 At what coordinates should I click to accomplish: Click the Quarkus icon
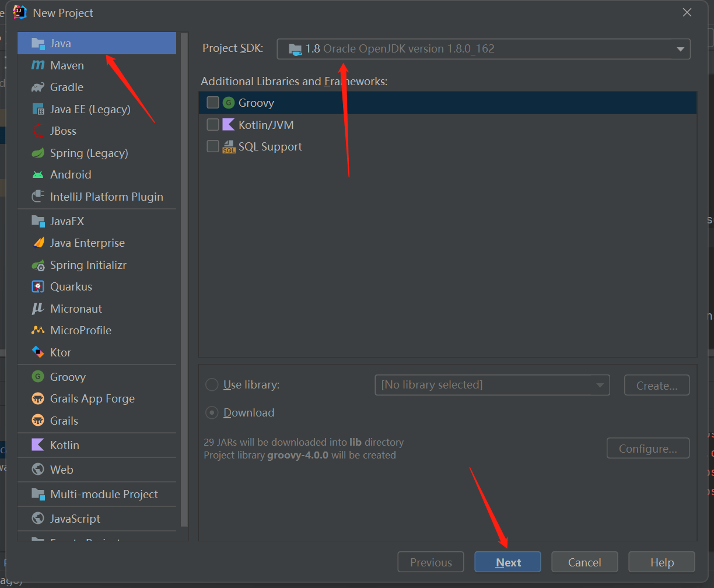tap(38, 286)
